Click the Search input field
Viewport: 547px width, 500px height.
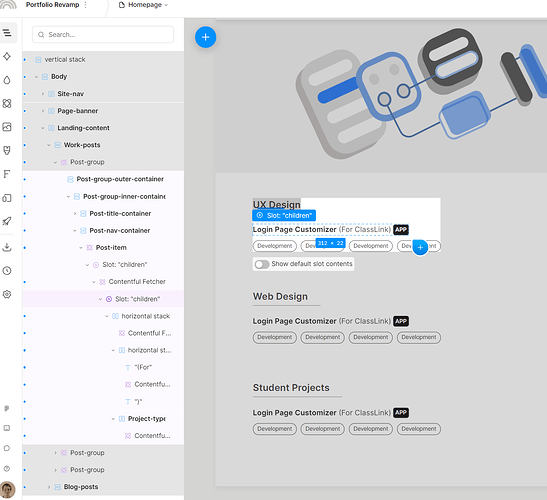click(x=103, y=35)
